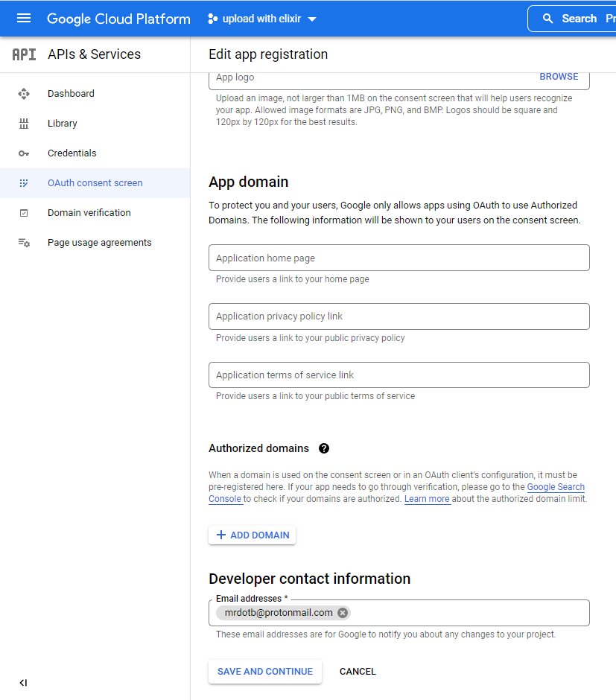Click the Credentials key icon
616x700 pixels.
pos(24,153)
